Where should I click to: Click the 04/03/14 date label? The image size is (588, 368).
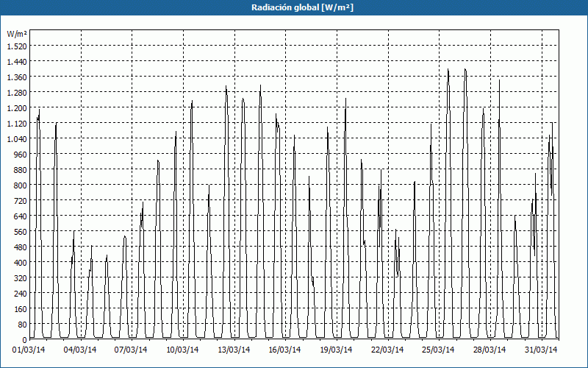80,350
